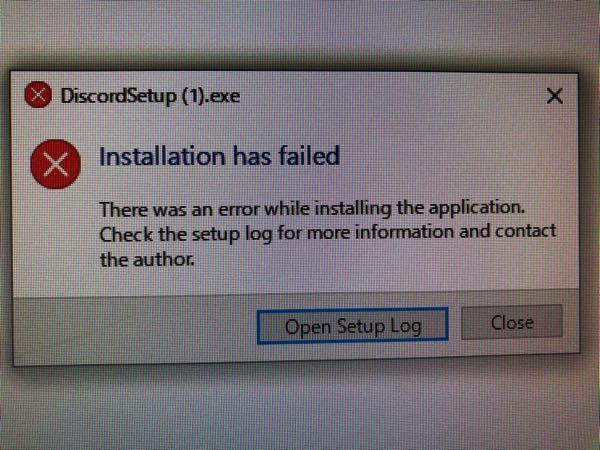Image resolution: width=600 pixels, height=450 pixels.
Task: Click the word 'contact' in the message body
Action: (x=526, y=231)
